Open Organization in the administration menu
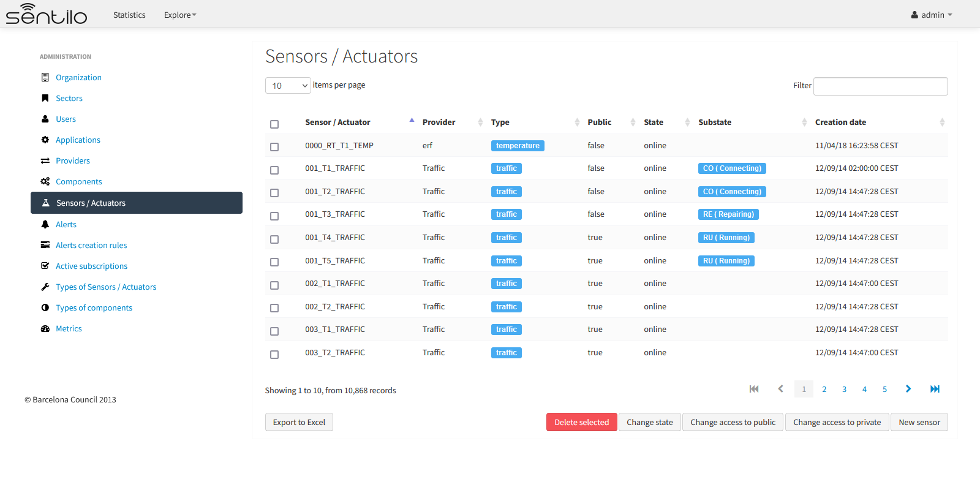Viewport: 980px width, 490px height. [x=78, y=77]
